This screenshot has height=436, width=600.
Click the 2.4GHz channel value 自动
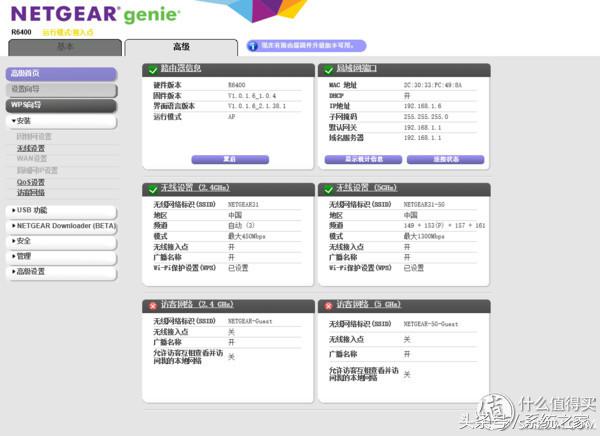pos(241,225)
